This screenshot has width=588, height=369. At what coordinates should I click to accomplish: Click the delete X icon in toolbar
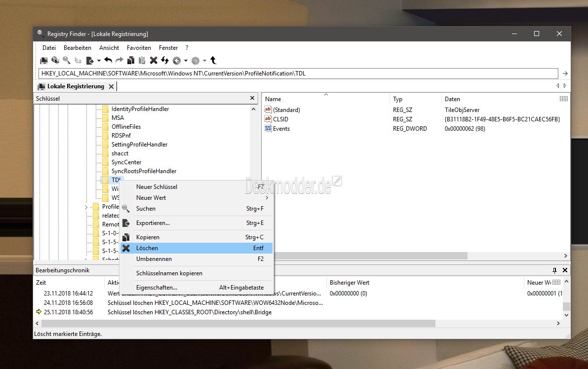[x=154, y=60]
